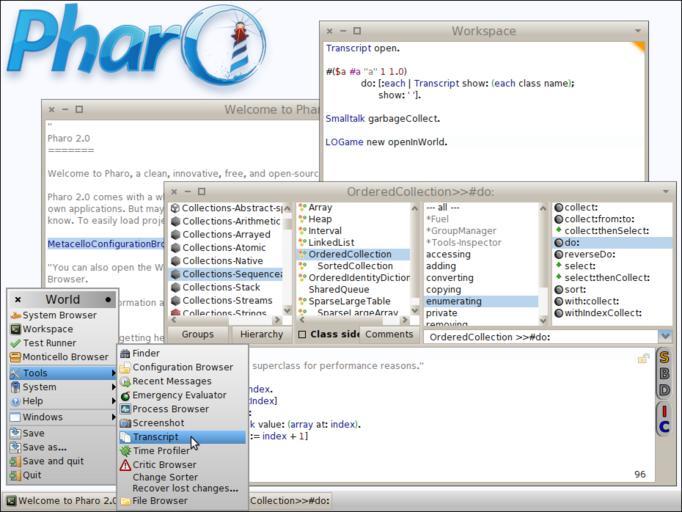The image size is (682, 512).
Task: Toggle the Class side checkbox
Action: 303,335
